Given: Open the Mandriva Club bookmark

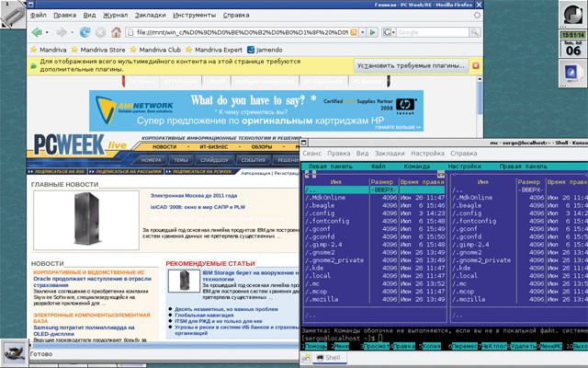Looking at the screenshot, I should tap(155, 50).
